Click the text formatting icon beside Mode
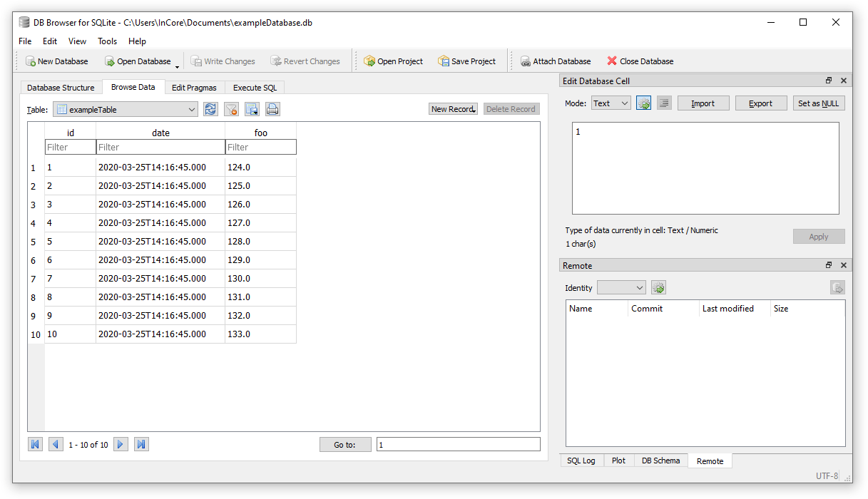Screen dimensions: 868x499 tap(664, 103)
